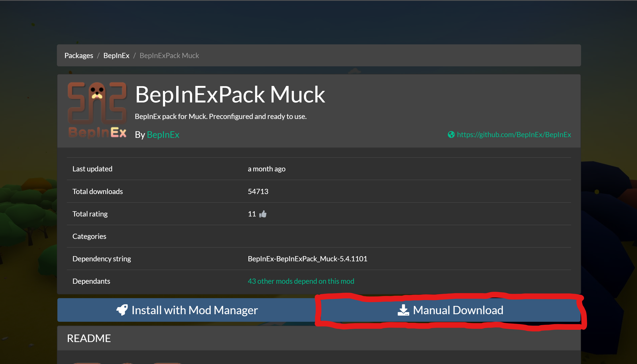
Task: Click BepInExPack Muck breadcrumb text
Action: coord(169,55)
